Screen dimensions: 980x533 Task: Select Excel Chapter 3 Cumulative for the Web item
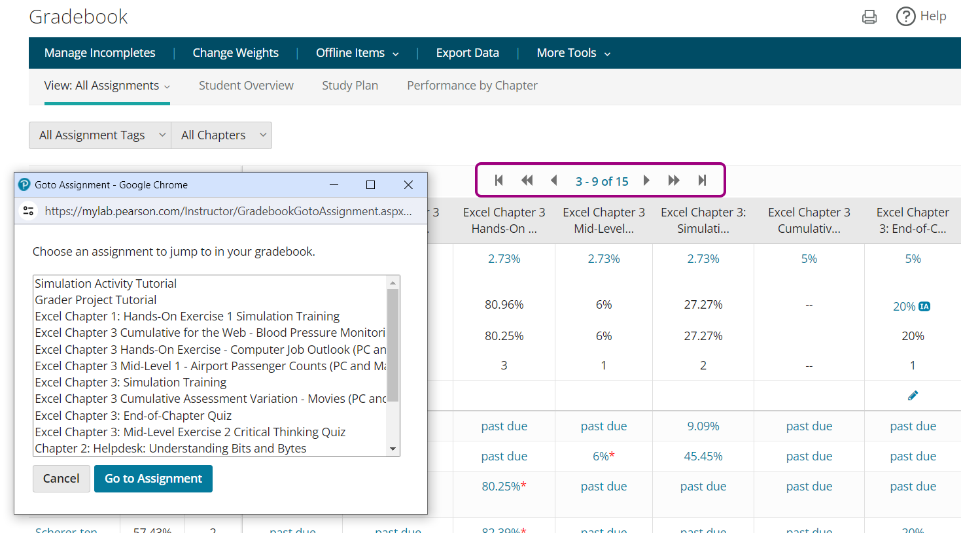(x=210, y=333)
